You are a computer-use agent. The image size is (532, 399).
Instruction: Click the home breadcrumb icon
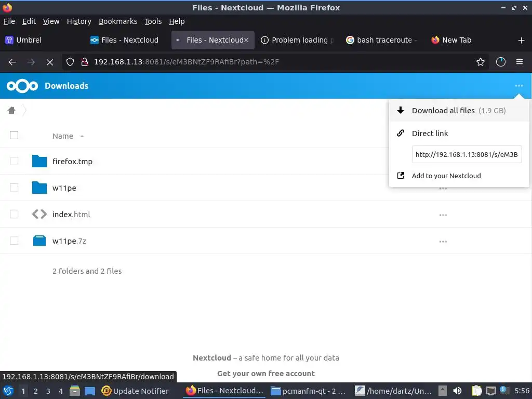11,110
